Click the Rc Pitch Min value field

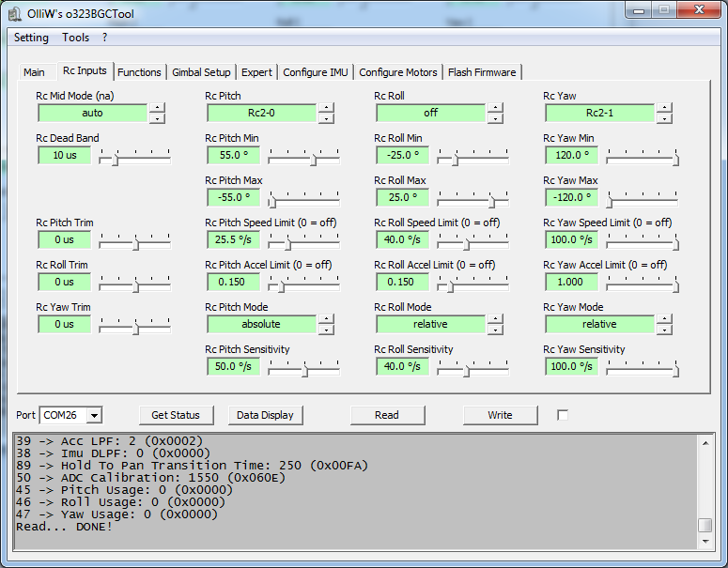(x=233, y=155)
